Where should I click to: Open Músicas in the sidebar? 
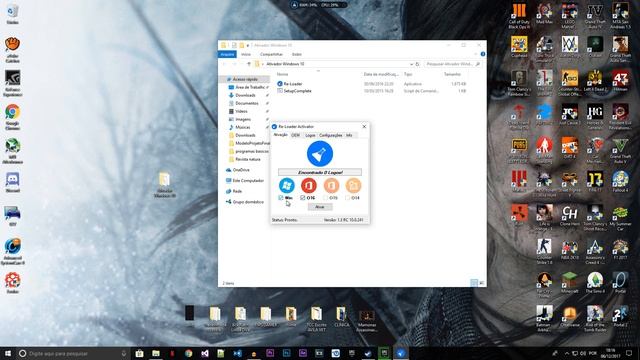coord(242,127)
